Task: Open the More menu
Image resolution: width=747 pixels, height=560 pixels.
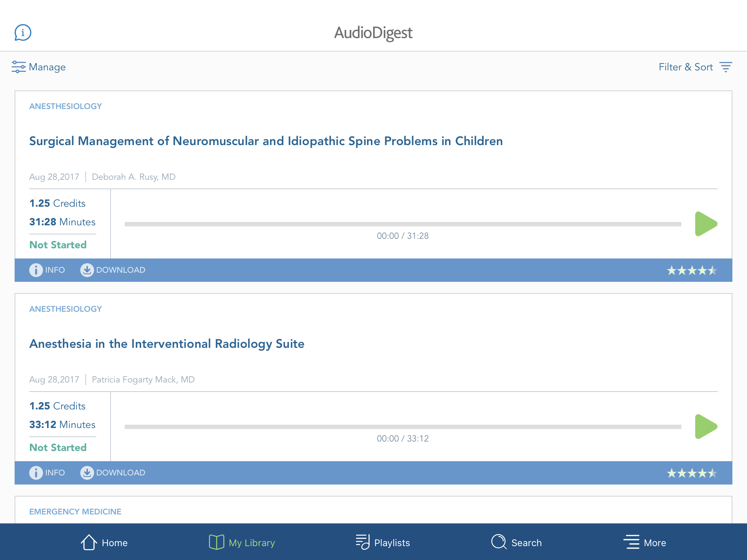Action: pyautogui.click(x=645, y=542)
